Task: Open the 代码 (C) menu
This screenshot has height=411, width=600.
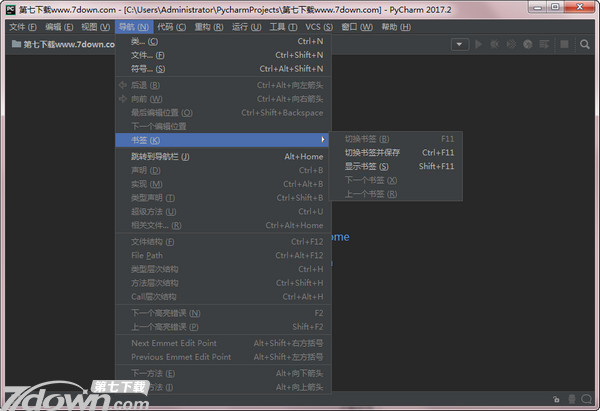Action: click(171, 27)
